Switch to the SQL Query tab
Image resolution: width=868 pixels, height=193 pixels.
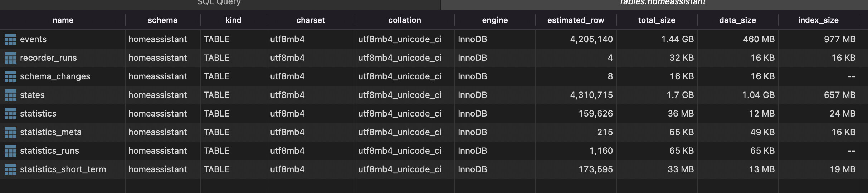click(219, 3)
